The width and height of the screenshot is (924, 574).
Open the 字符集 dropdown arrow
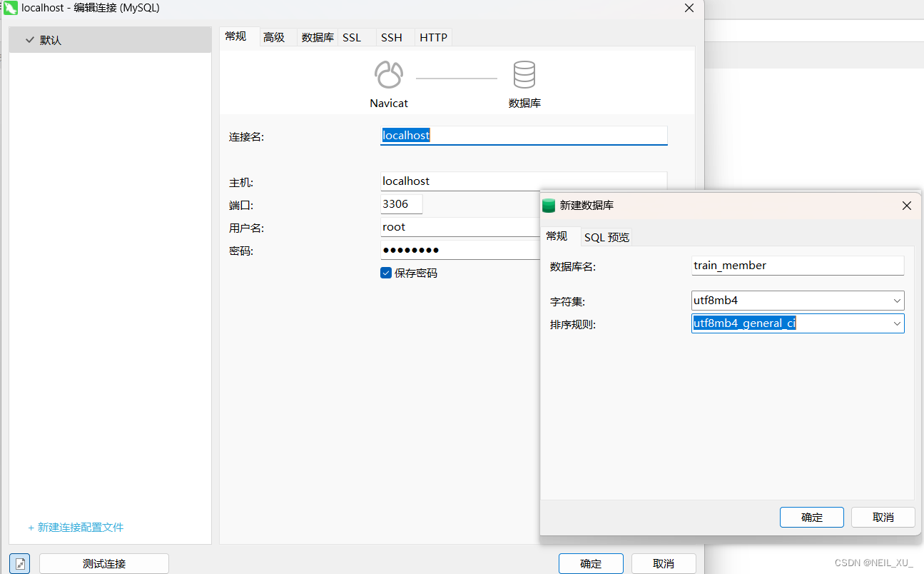click(x=897, y=301)
